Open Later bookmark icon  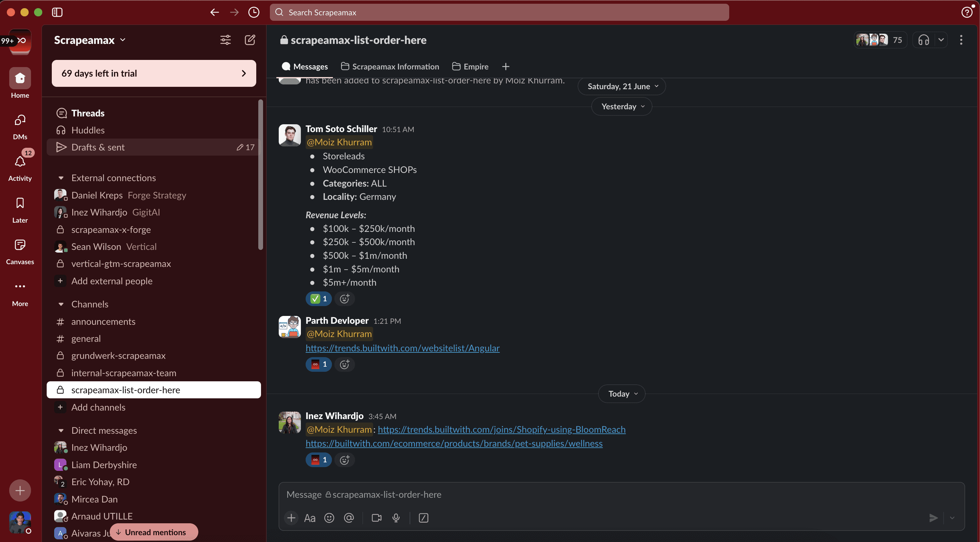click(20, 210)
